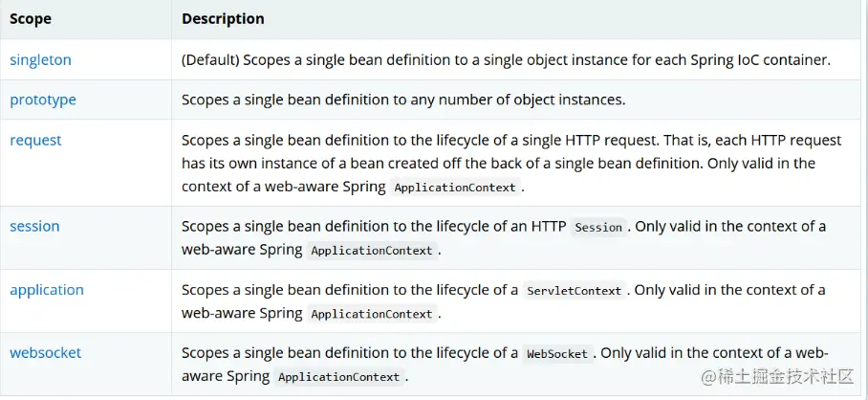Go to the application scope link
This screenshot has height=400, width=868.
pyautogui.click(x=47, y=290)
